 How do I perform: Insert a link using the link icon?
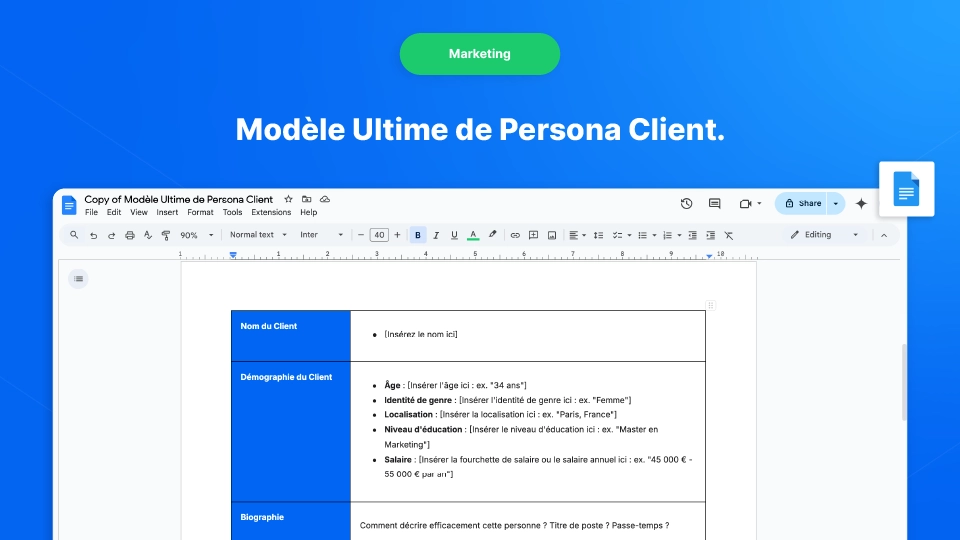tap(515, 235)
